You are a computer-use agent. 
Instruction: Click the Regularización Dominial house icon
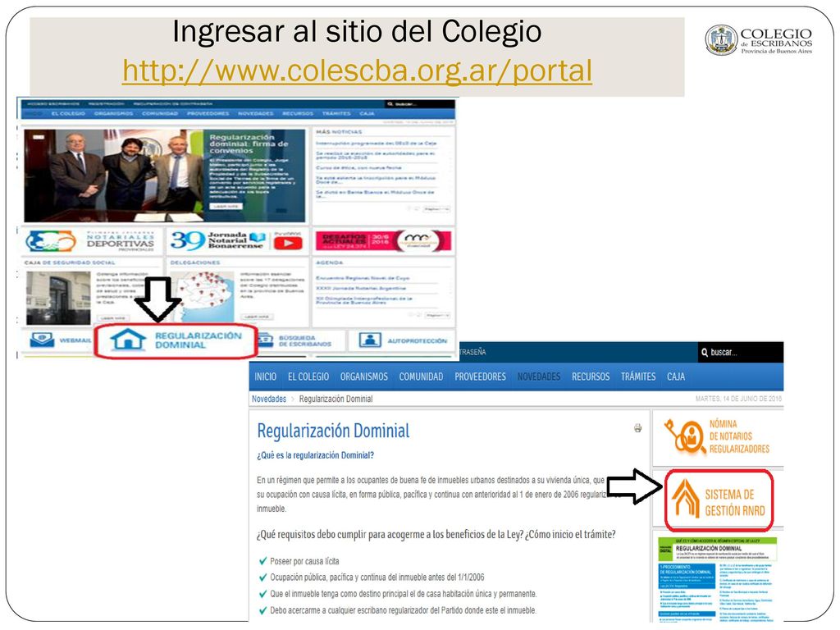128,340
